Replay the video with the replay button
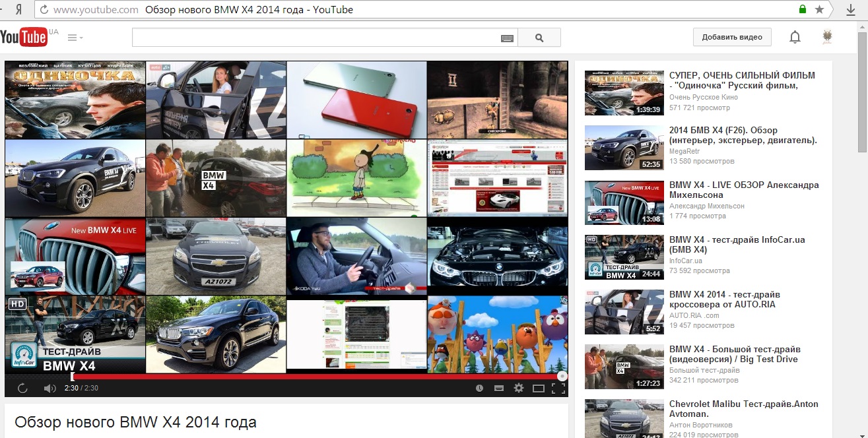Viewport: 868px width, 438px height. click(22, 388)
